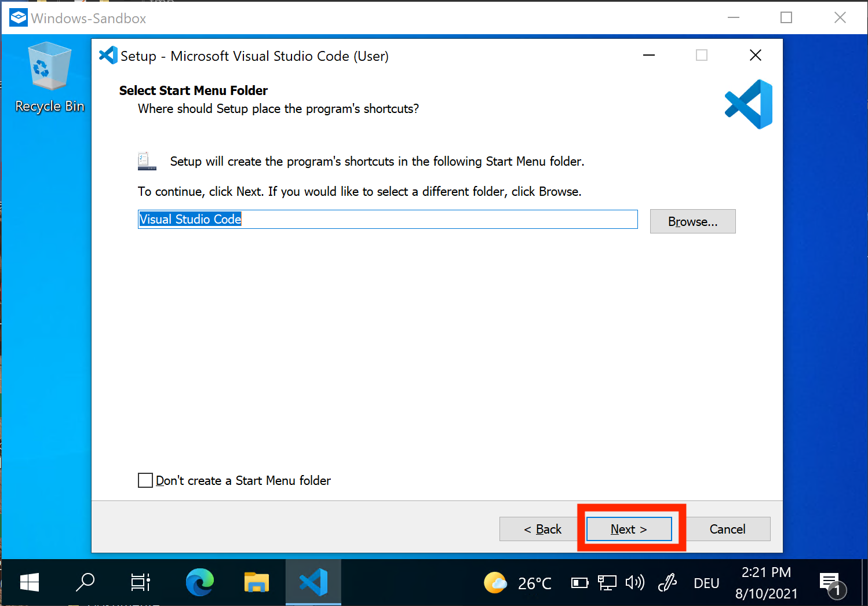
Task: Click Browse to choose another folder
Action: coord(692,221)
